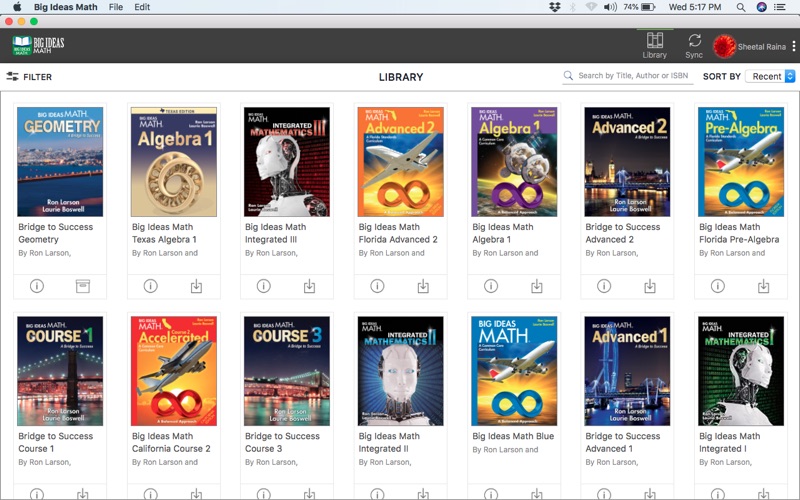View info for Integrated III book
This screenshot has width=800, height=500.
(264, 286)
